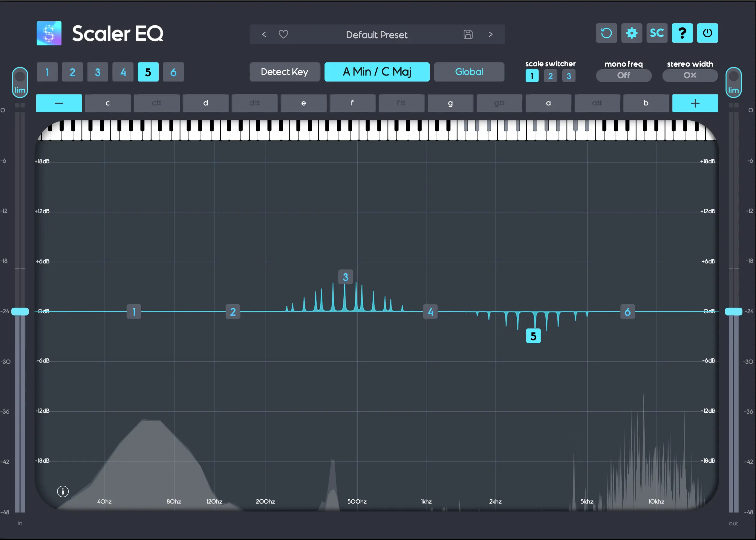Save the current preset
Image resolution: width=756 pixels, height=540 pixels.
468,34
